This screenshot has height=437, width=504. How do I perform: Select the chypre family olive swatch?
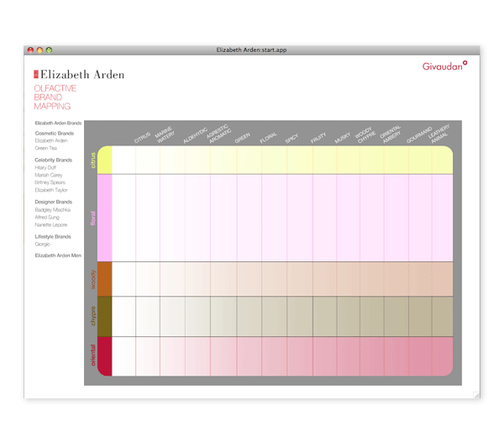click(104, 317)
